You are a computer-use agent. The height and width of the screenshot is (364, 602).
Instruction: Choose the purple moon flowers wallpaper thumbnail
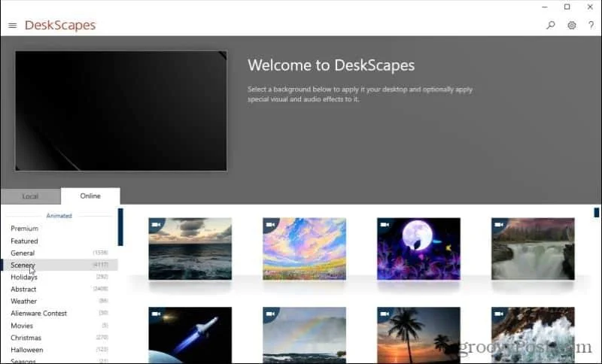[x=418, y=249]
